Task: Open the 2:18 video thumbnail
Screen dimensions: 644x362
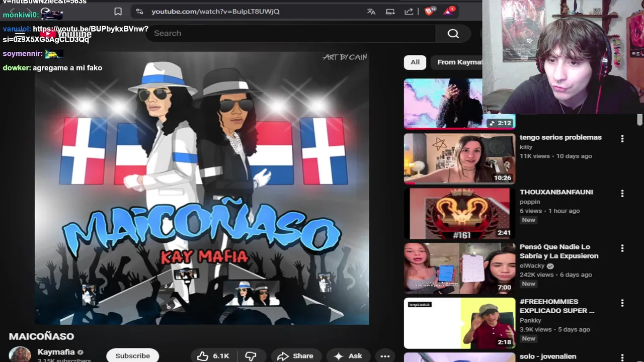Action: [x=459, y=323]
